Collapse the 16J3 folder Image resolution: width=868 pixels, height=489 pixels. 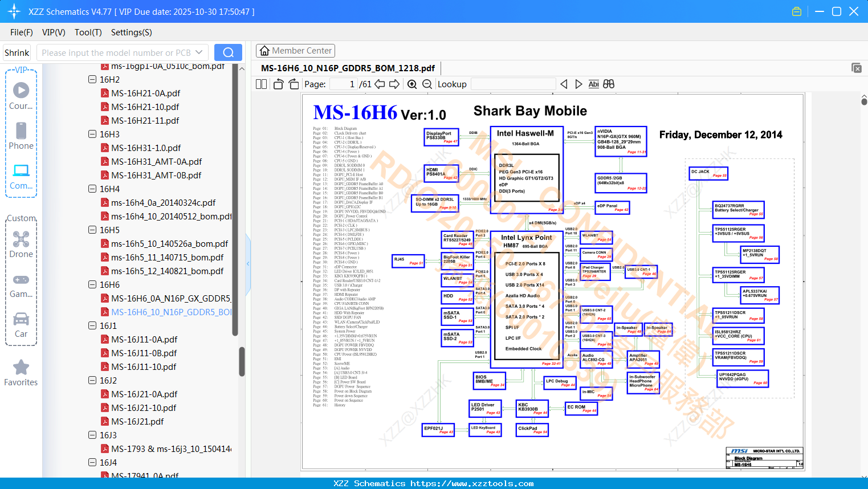click(92, 435)
